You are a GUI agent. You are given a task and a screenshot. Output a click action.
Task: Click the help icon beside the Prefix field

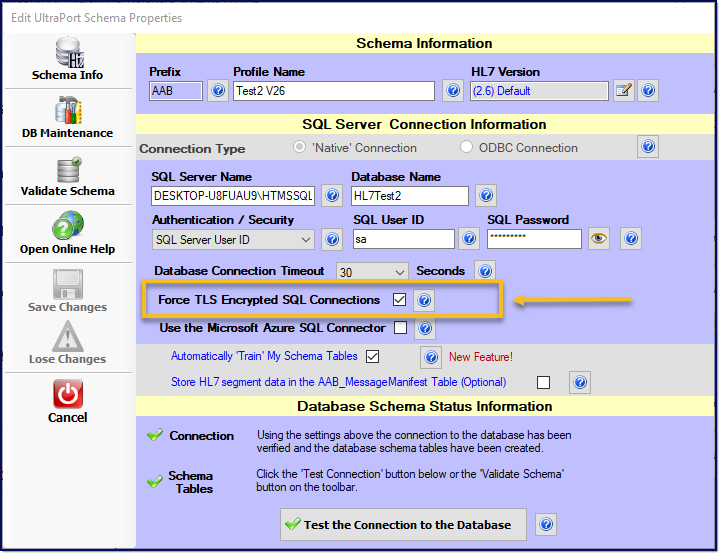coord(217,92)
